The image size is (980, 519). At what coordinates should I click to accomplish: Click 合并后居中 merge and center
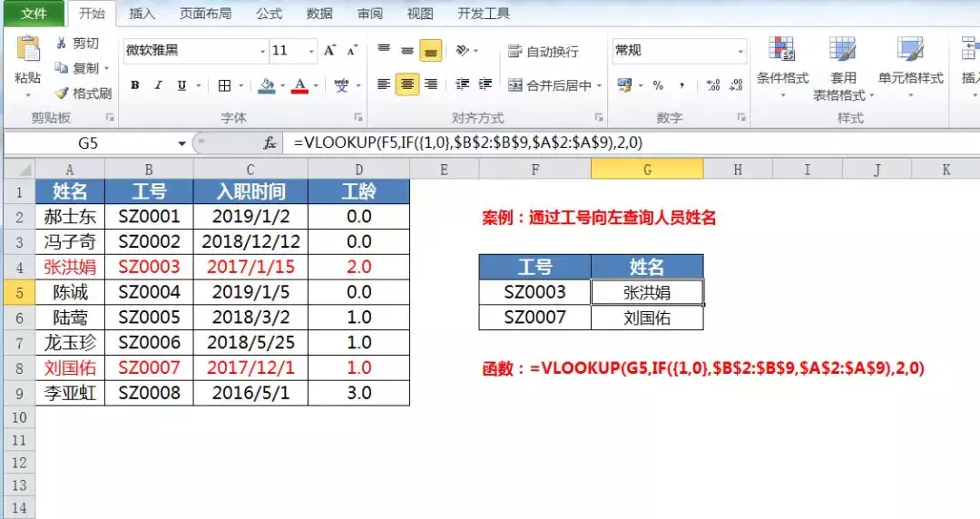[549, 85]
